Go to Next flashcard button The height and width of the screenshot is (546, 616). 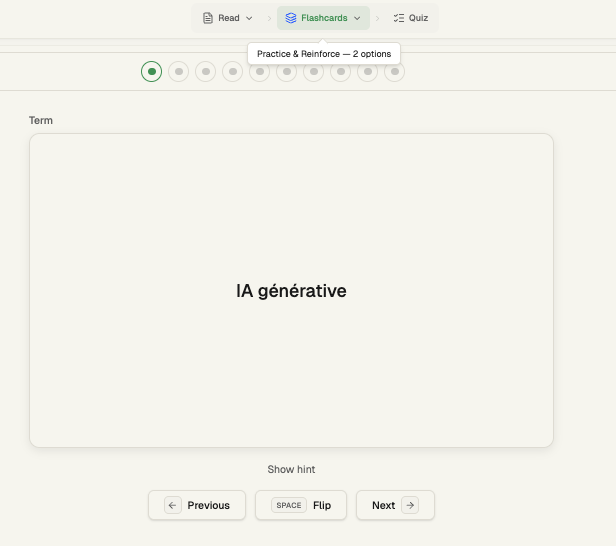pos(395,505)
